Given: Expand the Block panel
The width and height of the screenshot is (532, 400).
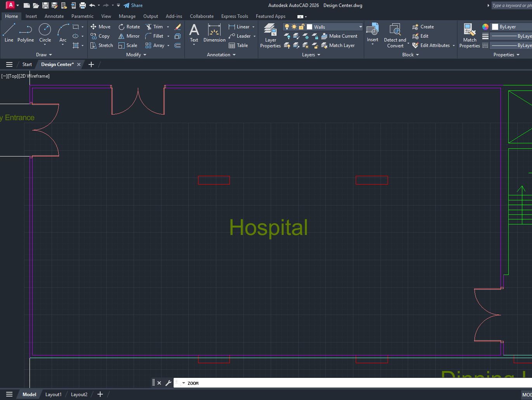Looking at the screenshot, I should 410,55.
